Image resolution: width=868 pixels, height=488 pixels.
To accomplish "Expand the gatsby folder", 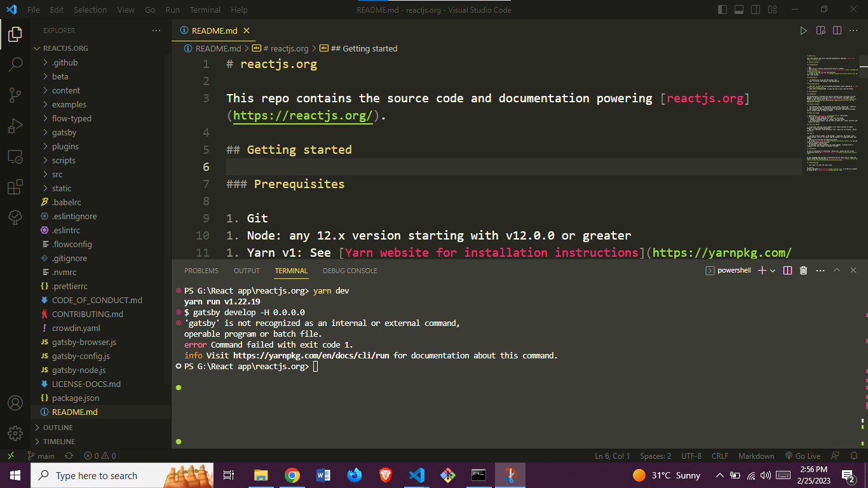I will coord(101,132).
